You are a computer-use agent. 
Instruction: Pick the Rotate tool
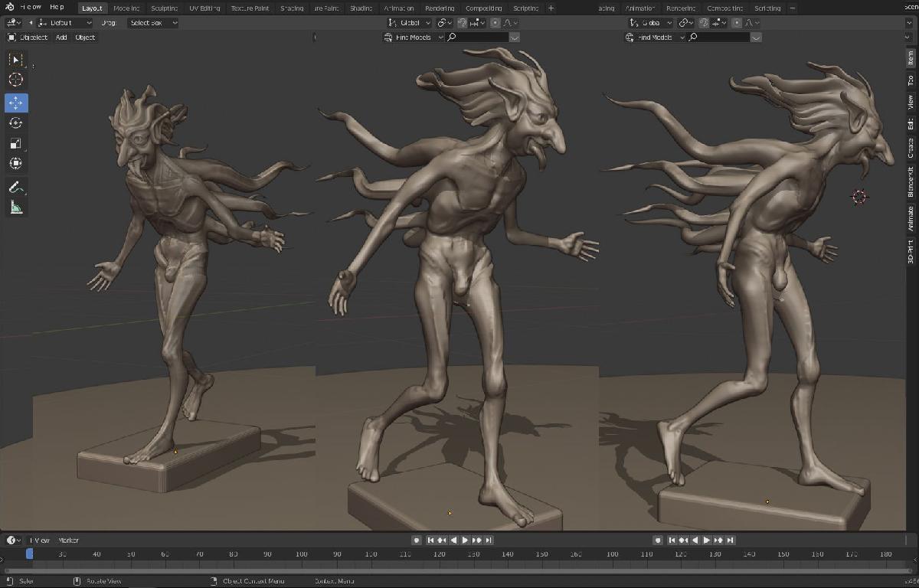pos(16,122)
